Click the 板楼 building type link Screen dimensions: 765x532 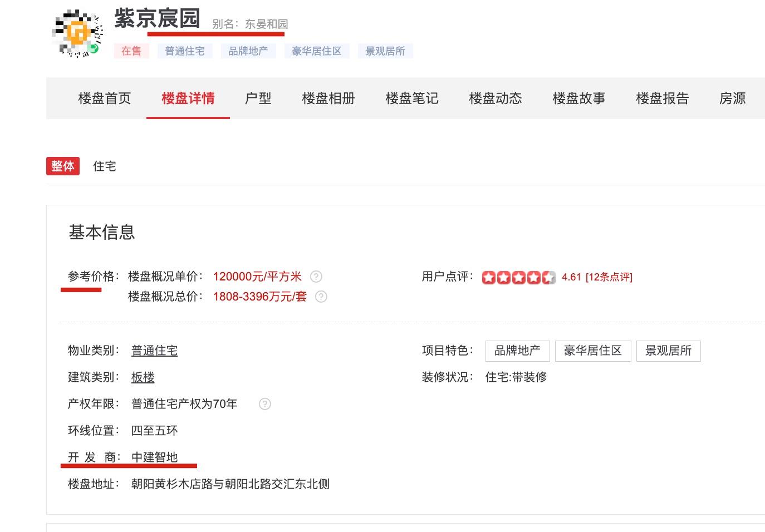[x=143, y=377]
